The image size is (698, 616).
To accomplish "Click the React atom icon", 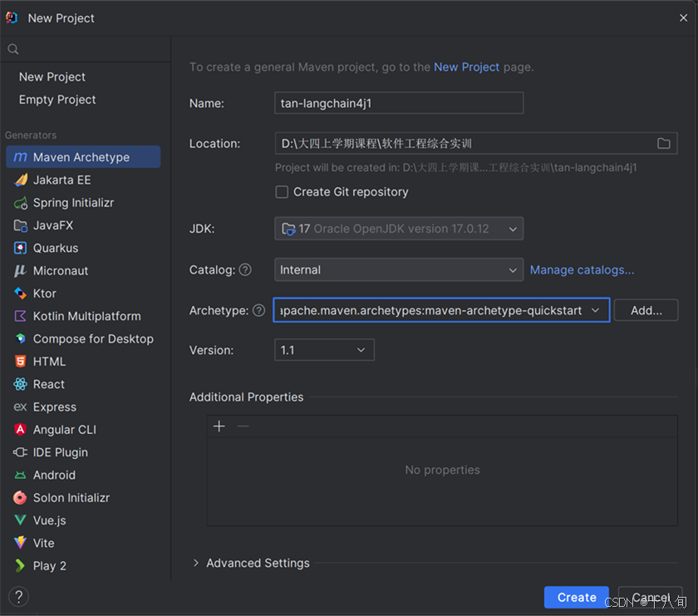I will (21, 384).
